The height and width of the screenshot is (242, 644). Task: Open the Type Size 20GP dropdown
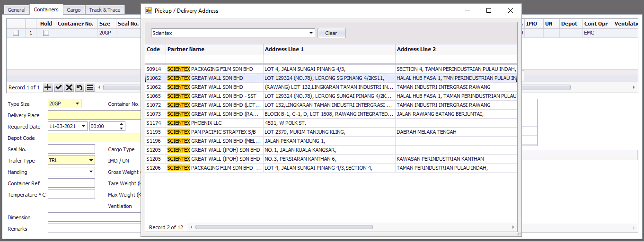coord(78,104)
